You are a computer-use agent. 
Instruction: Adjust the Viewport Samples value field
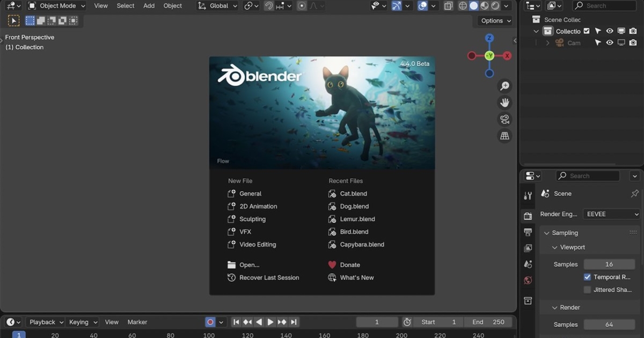609,264
